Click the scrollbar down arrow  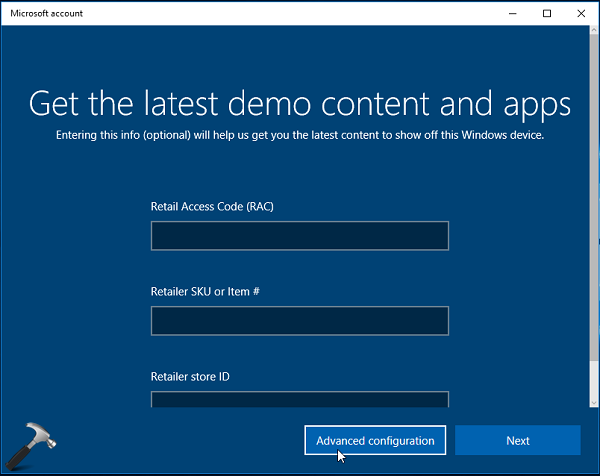pos(594,403)
